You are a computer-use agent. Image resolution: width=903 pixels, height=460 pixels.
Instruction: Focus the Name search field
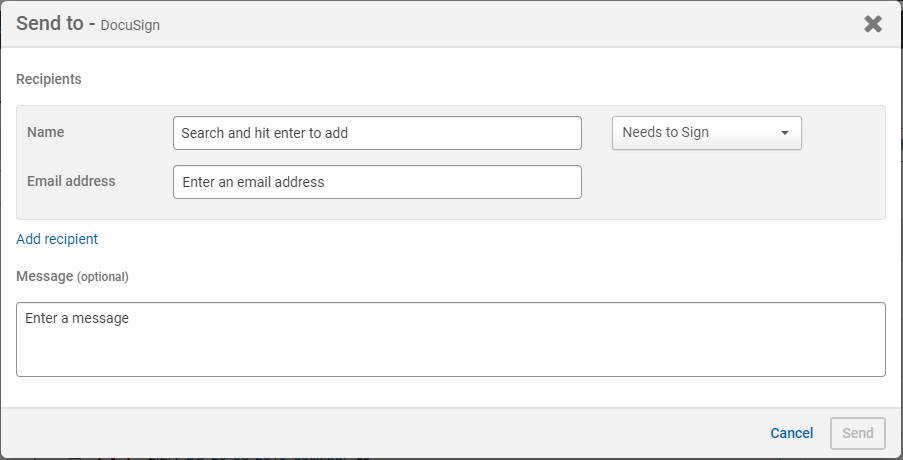(377, 133)
